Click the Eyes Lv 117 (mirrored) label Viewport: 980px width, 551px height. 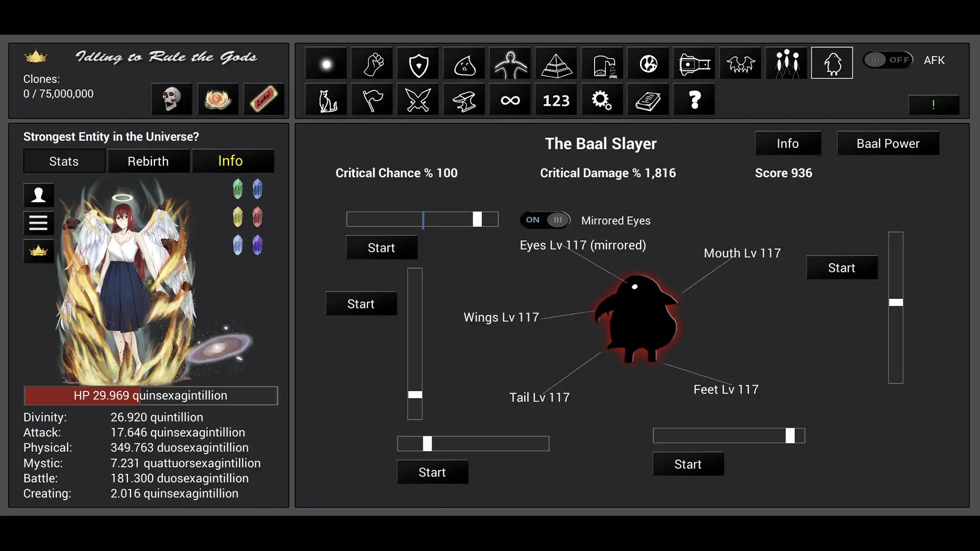(582, 245)
